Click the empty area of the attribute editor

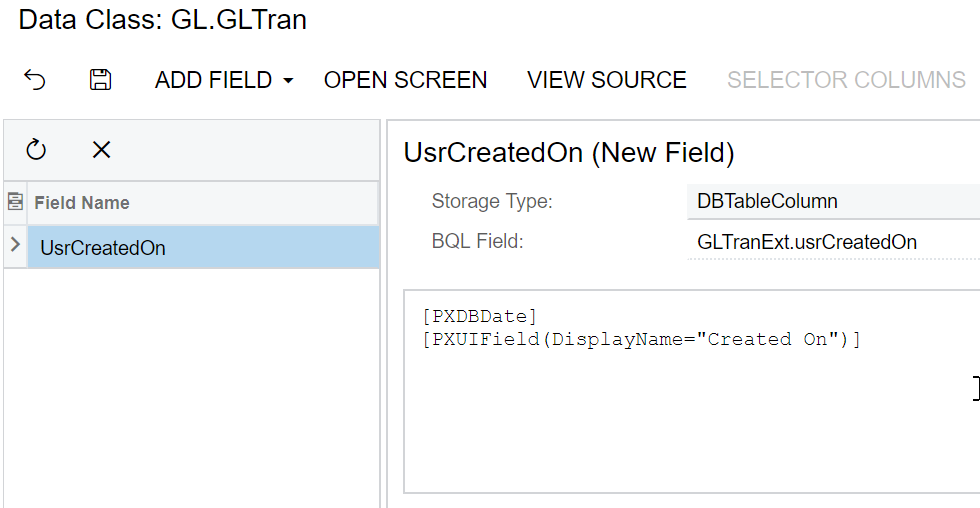click(690, 430)
